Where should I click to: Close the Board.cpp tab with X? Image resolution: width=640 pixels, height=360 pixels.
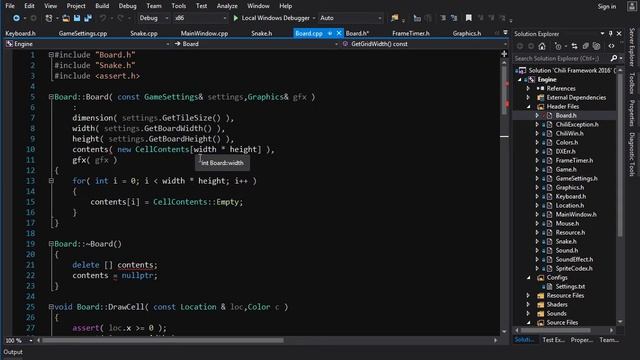(x=339, y=33)
